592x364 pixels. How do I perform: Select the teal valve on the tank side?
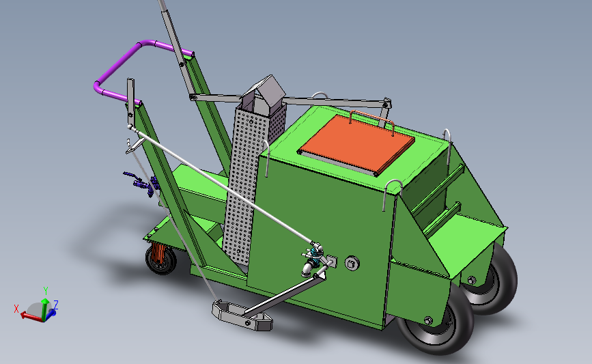[x=314, y=258]
